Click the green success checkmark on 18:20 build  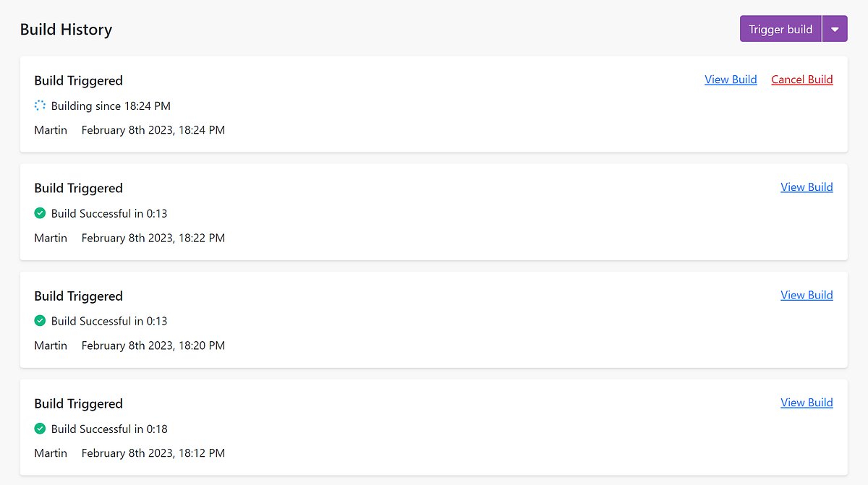(40, 320)
